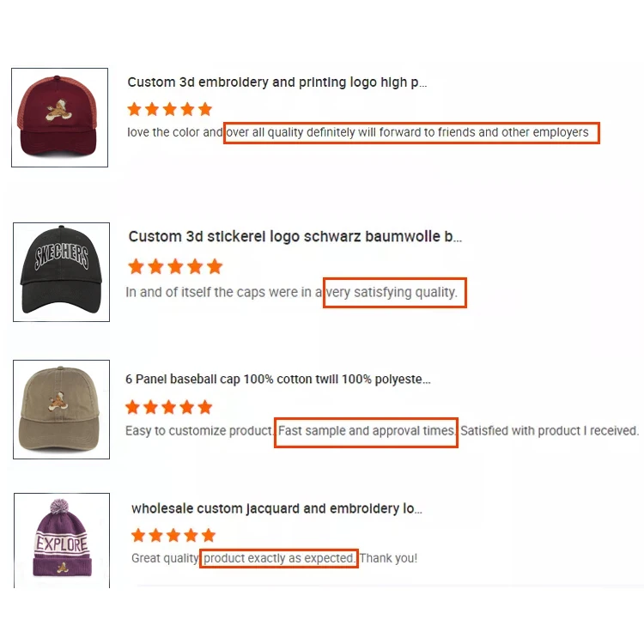Click first star of Skechers cap rating
The image size is (644, 644).
(x=136, y=266)
